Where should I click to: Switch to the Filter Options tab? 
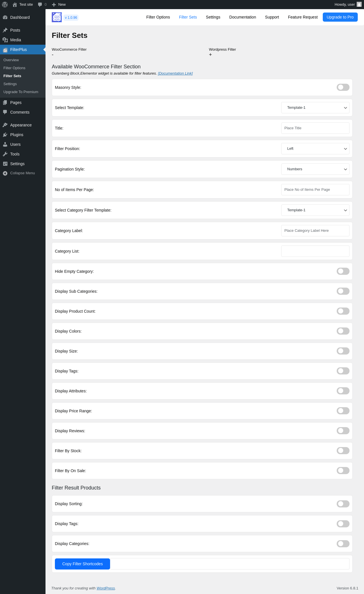158,17
